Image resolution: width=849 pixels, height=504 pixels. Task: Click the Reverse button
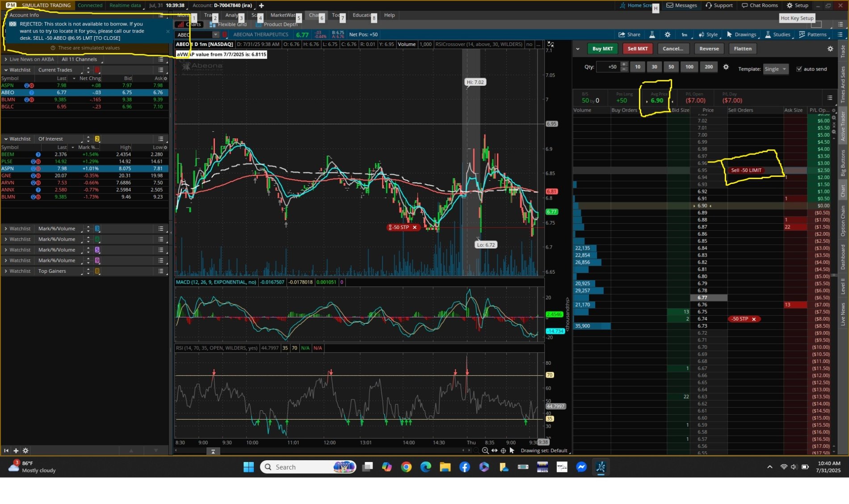point(709,49)
